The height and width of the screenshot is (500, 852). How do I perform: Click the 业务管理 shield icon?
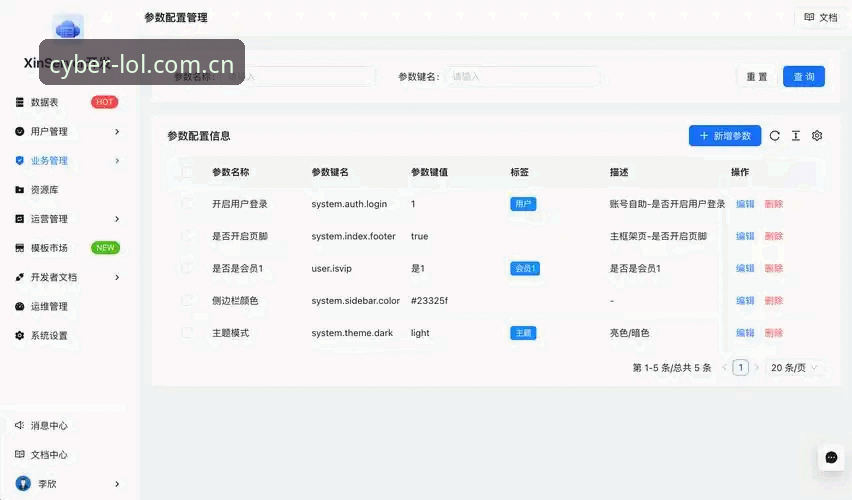click(x=20, y=160)
